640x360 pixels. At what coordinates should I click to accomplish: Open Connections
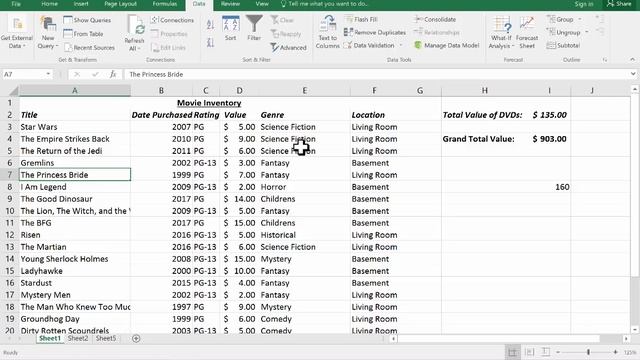pos(172,20)
